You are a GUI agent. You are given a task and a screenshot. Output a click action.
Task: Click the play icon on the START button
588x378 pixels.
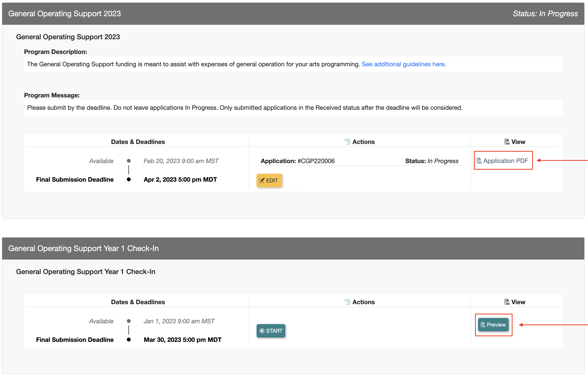click(262, 331)
